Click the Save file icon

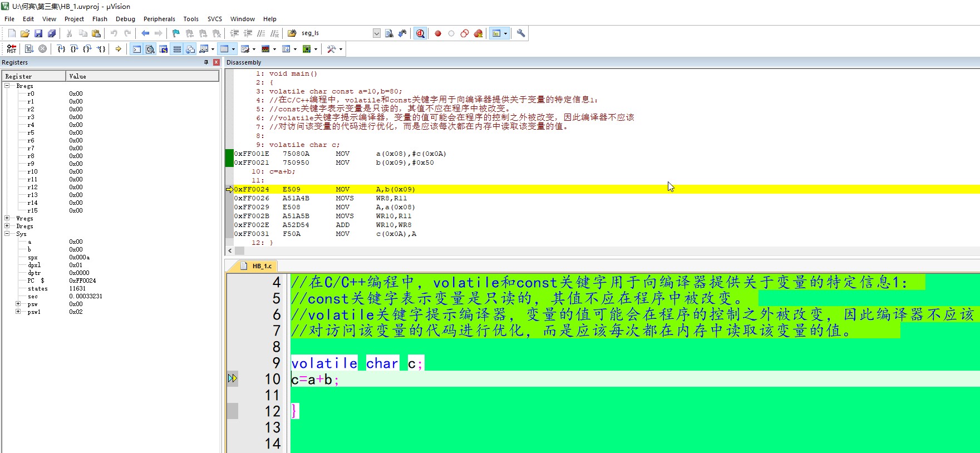[38, 33]
